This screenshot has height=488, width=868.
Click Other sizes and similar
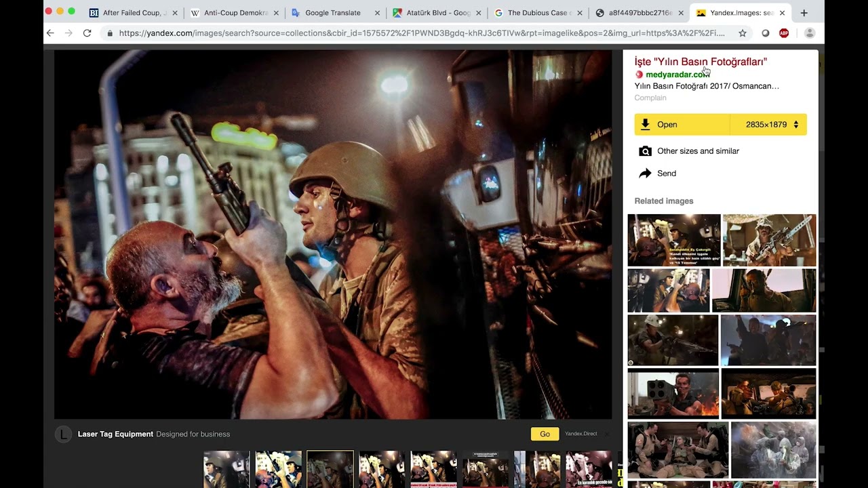(x=698, y=151)
